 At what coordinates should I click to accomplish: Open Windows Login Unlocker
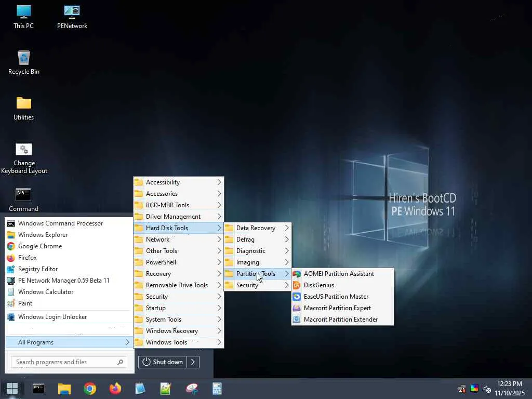(69, 317)
